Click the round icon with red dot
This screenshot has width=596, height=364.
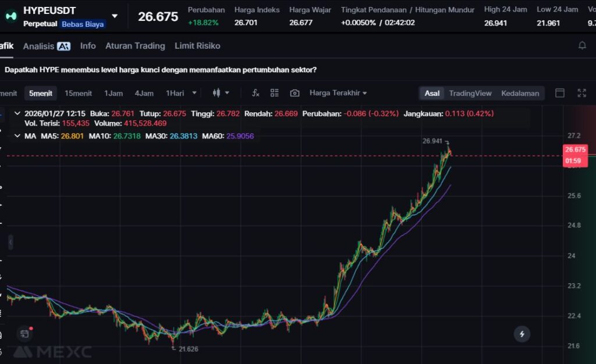tap(24, 334)
